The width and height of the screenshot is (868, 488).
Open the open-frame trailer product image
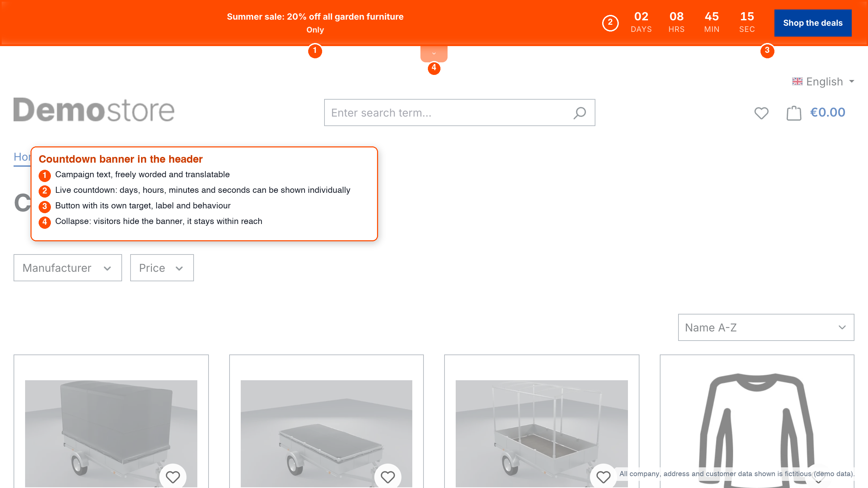pos(542,434)
